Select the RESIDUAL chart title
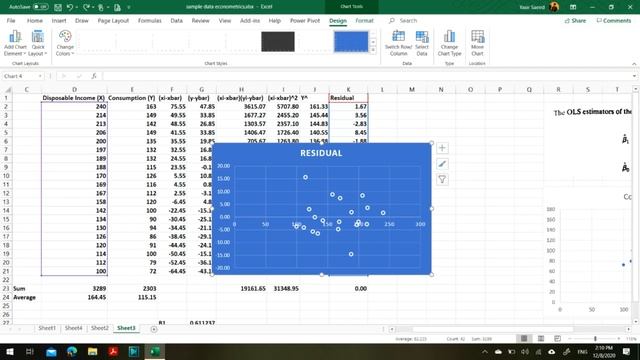This screenshot has width=640, height=360. coord(321,153)
